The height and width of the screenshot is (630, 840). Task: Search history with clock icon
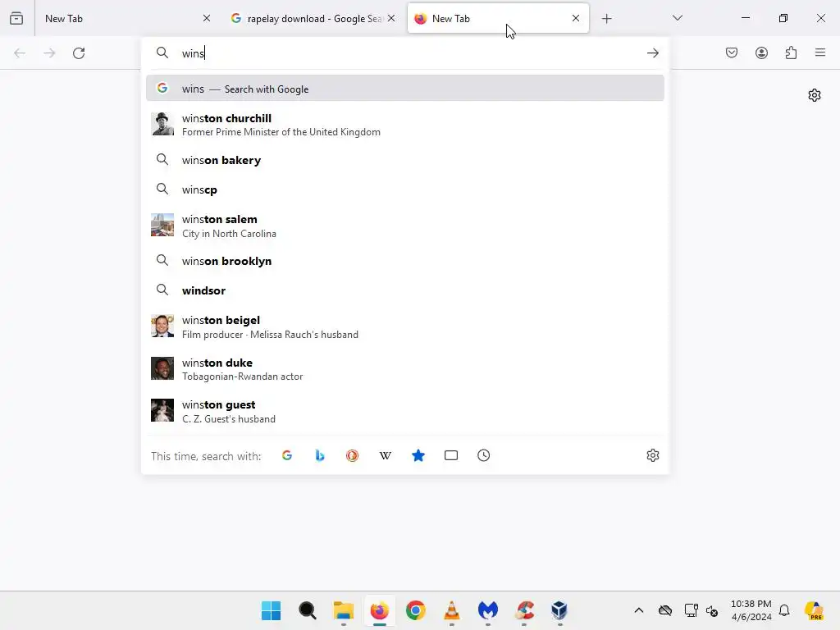[484, 455]
